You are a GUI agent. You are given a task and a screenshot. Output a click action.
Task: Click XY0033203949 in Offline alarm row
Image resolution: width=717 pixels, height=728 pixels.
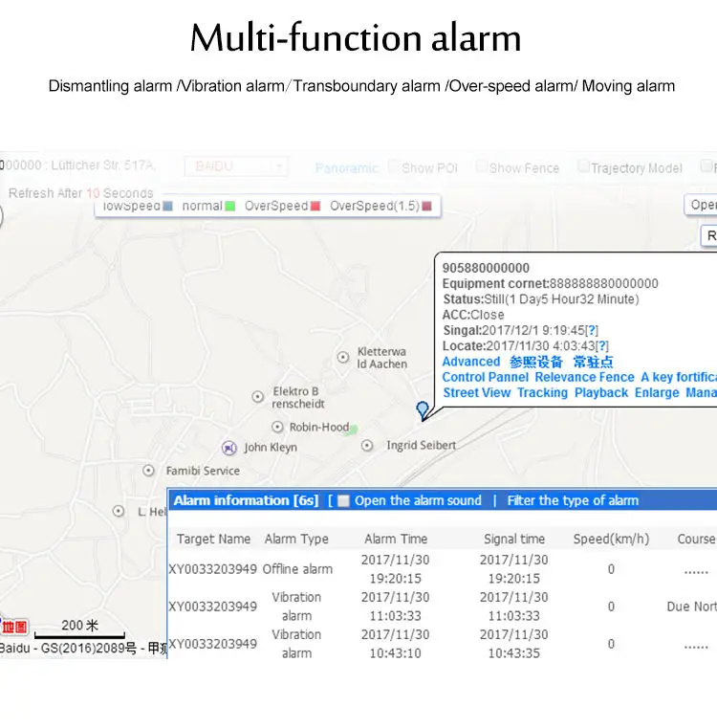click(212, 569)
